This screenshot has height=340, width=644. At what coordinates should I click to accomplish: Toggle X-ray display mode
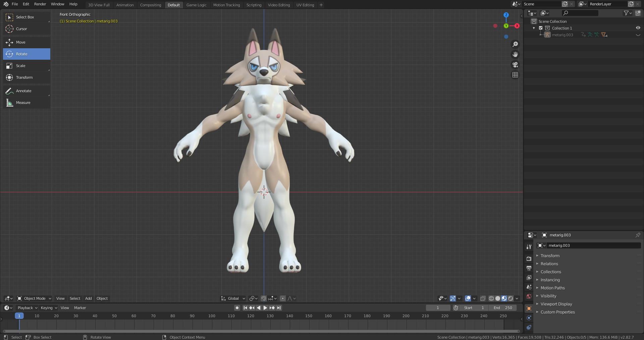pyautogui.click(x=483, y=298)
